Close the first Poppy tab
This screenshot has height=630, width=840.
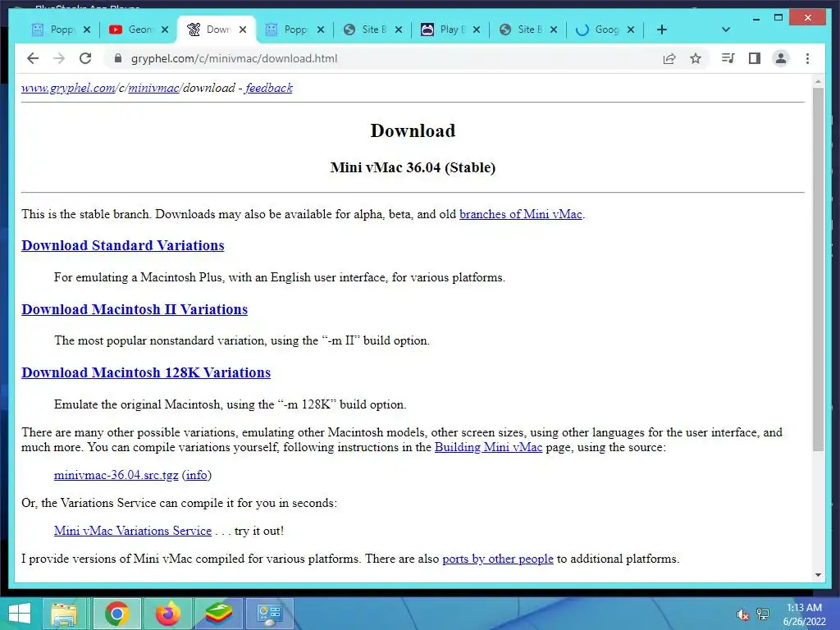(x=87, y=30)
